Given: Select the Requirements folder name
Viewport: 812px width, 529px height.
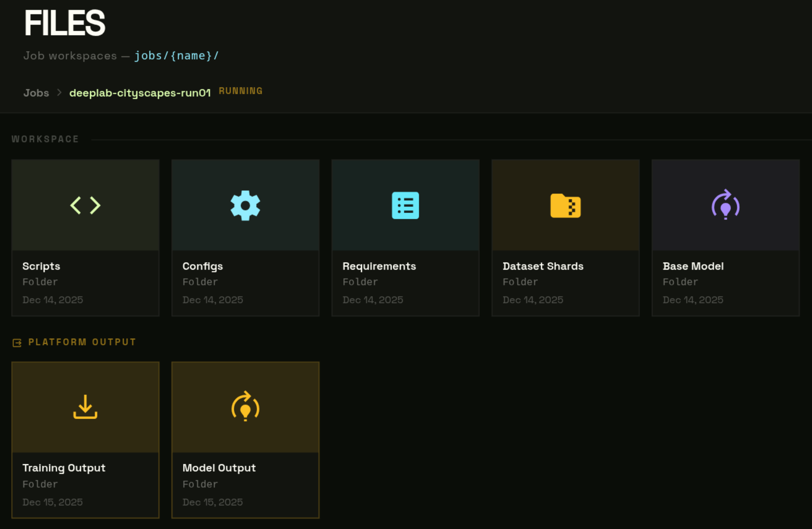Looking at the screenshot, I should tap(379, 266).
